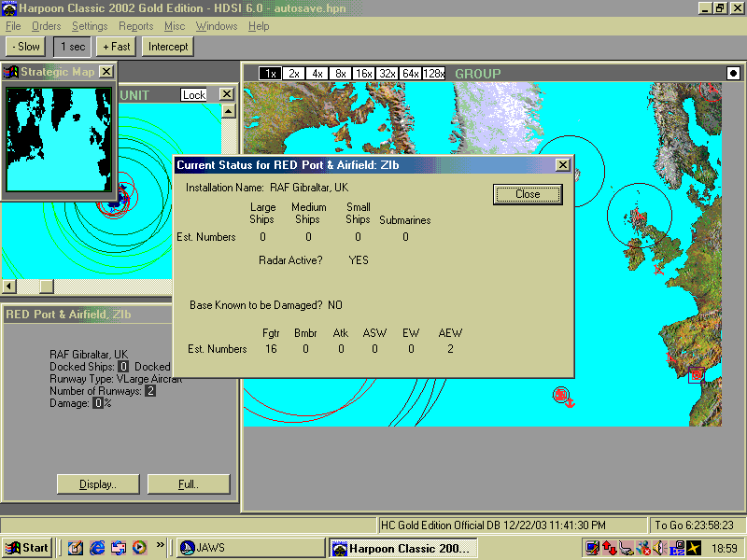Screen dimensions: 747x560
Task: Click the Windows Start button
Action: pyautogui.click(x=27, y=548)
